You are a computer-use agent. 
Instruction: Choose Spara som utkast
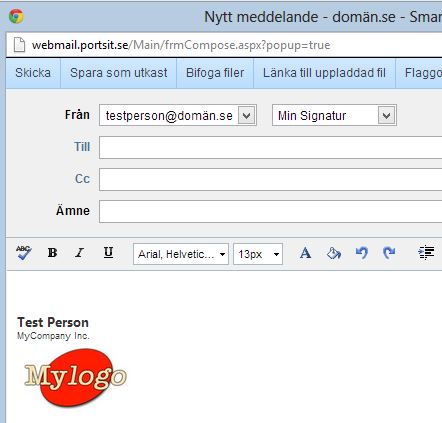pyautogui.click(x=119, y=73)
